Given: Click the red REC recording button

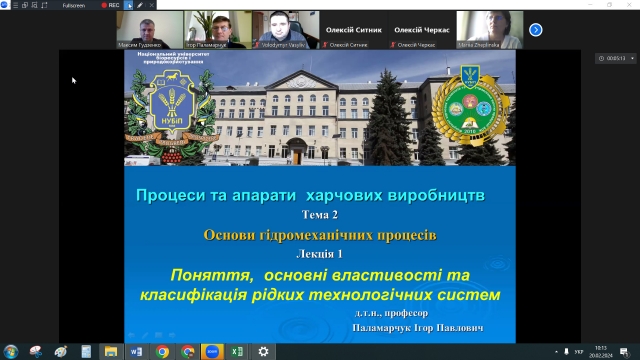Looking at the screenshot, I should [x=110, y=5].
